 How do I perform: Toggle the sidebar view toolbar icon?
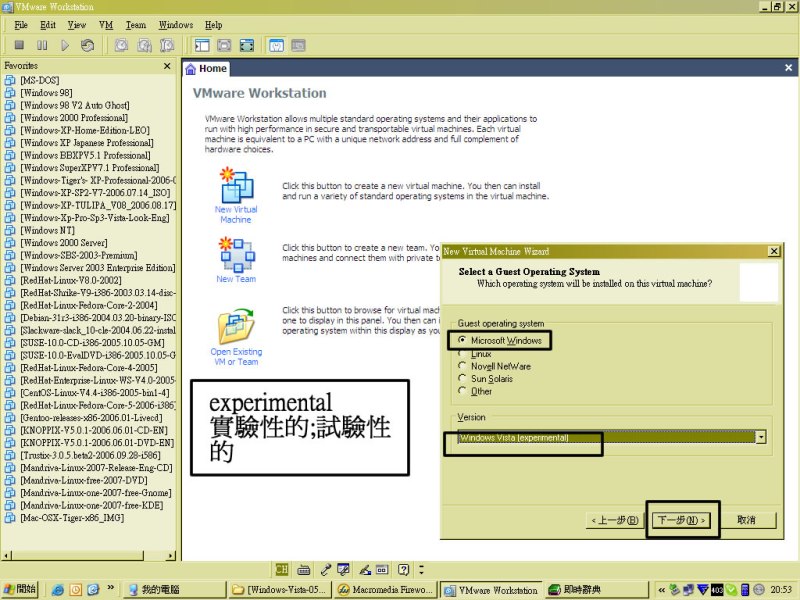[x=202, y=45]
